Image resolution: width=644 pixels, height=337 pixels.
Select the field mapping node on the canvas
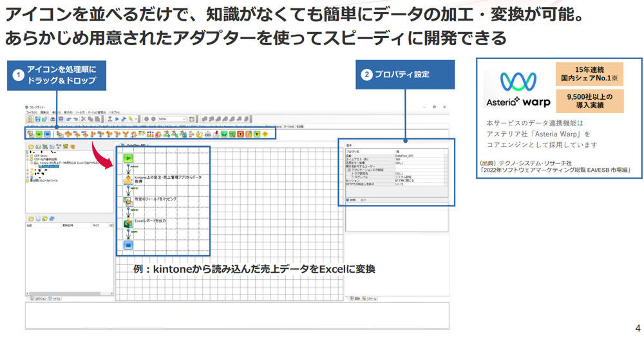point(128,201)
